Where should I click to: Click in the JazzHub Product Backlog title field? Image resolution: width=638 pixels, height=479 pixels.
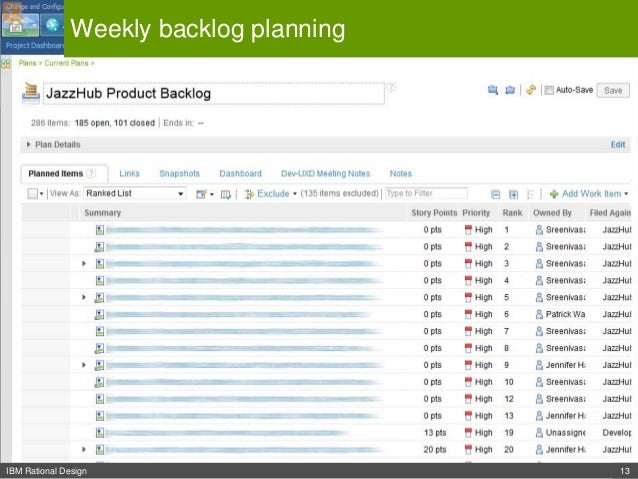coord(214,94)
